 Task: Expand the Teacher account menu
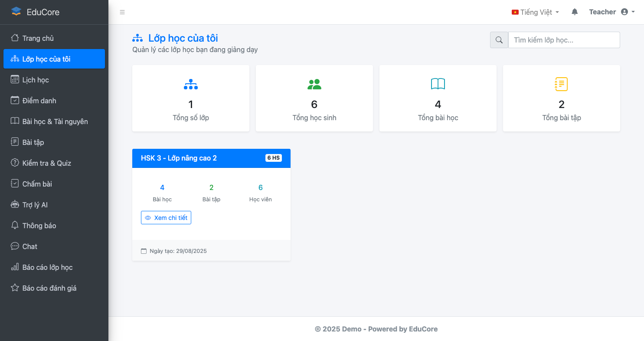(x=612, y=12)
